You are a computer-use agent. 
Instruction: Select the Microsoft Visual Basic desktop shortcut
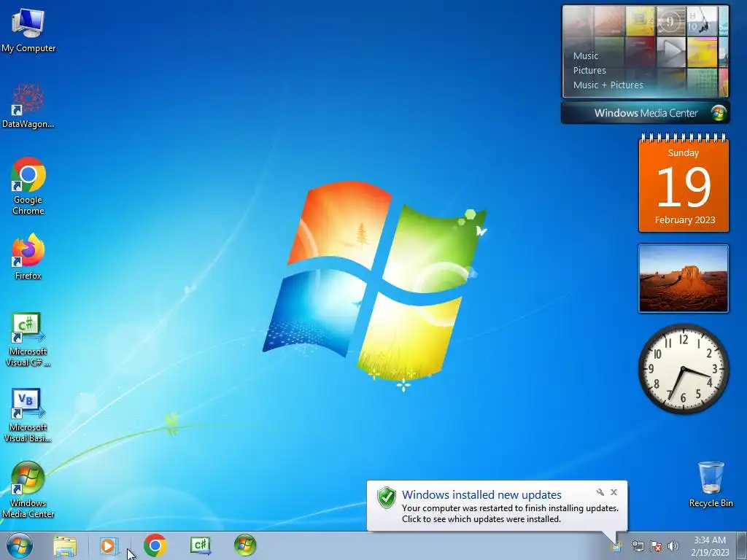pos(28,415)
